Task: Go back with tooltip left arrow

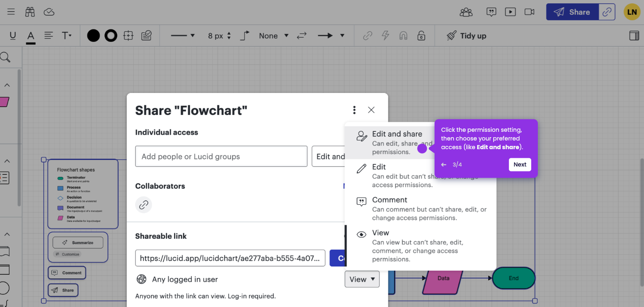Action: 444,164
